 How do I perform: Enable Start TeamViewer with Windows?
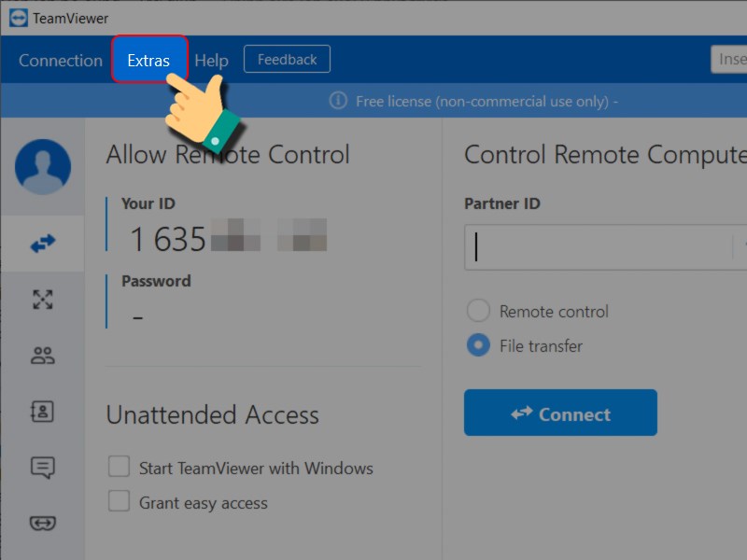pyautogui.click(x=119, y=469)
